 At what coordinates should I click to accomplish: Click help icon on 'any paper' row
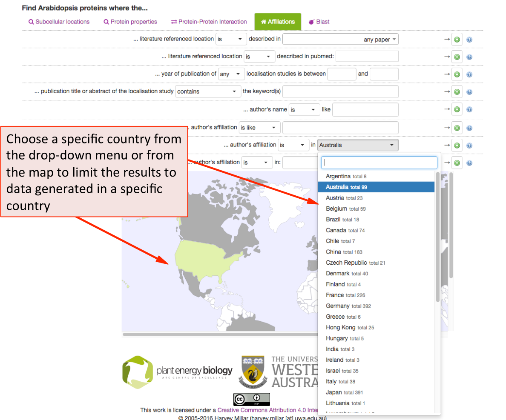pyautogui.click(x=469, y=40)
